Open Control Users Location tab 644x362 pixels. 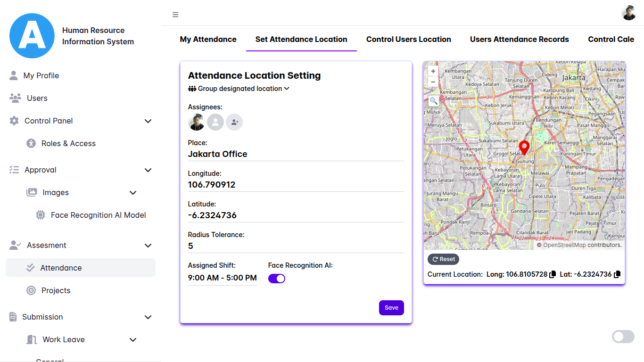coord(409,39)
